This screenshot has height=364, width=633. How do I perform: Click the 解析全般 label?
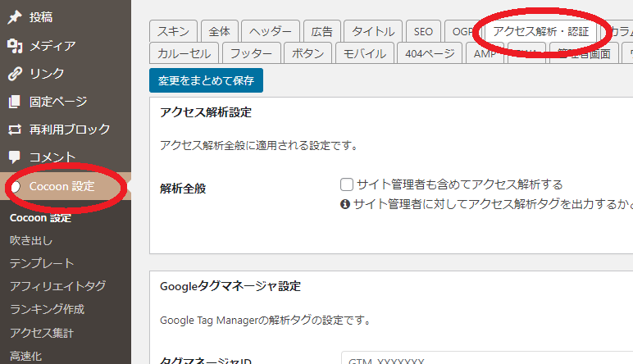(x=183, y=189)
